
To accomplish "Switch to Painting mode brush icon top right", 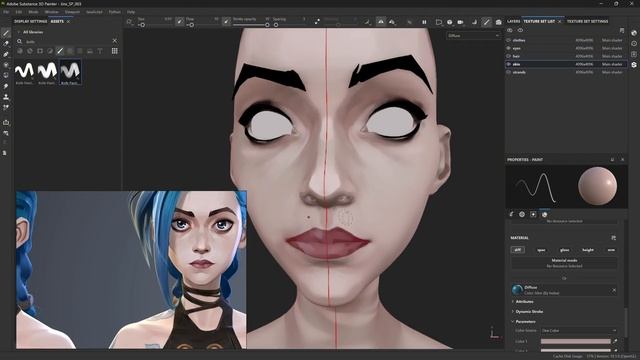I will [x=486, y=22].
